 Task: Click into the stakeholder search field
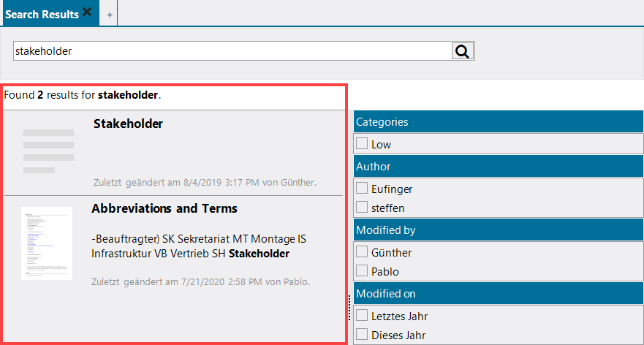232,51
